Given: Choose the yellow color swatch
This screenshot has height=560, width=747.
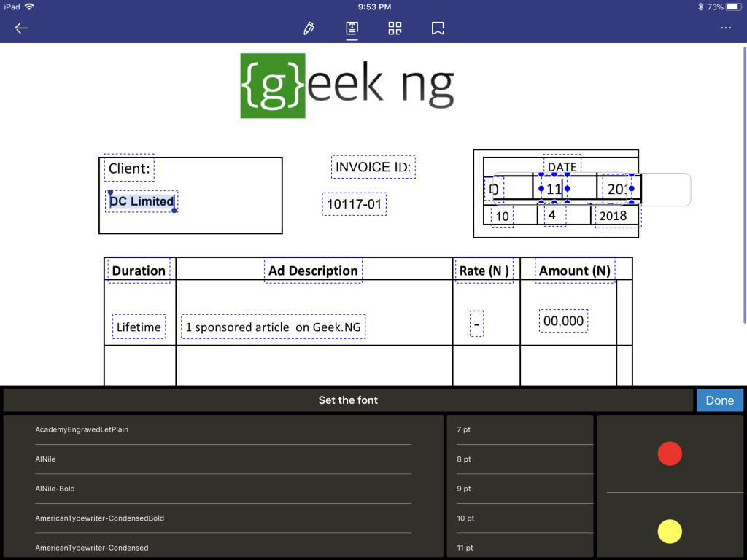Looking at the screenshot, I should pyautogui.click(x=670, y=531).
